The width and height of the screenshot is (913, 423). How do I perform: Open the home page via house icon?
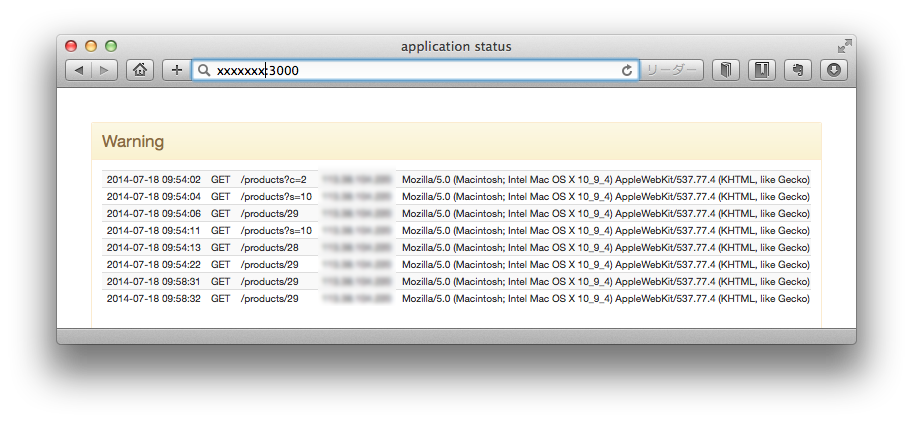(x=140, y=70)
